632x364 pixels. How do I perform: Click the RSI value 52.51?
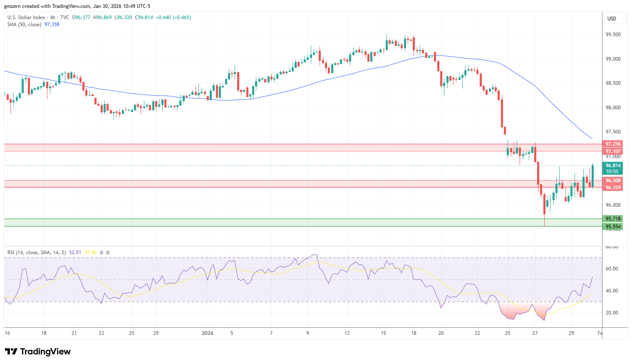click(75, 253)
